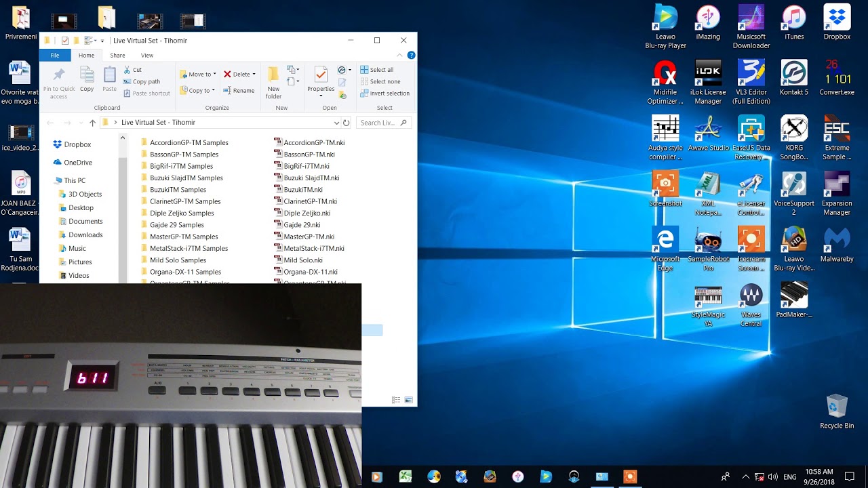Switch to the Share ribbon tab
This screenshot has height=488, width=868.
point(117,56)
